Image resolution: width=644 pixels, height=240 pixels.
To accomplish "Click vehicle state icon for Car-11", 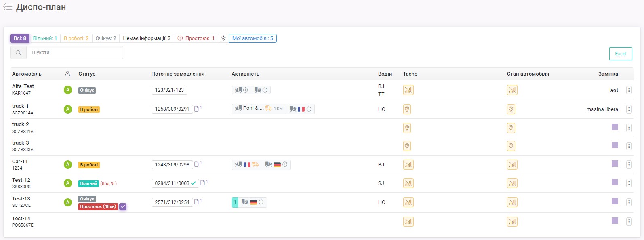I will 512,165.
